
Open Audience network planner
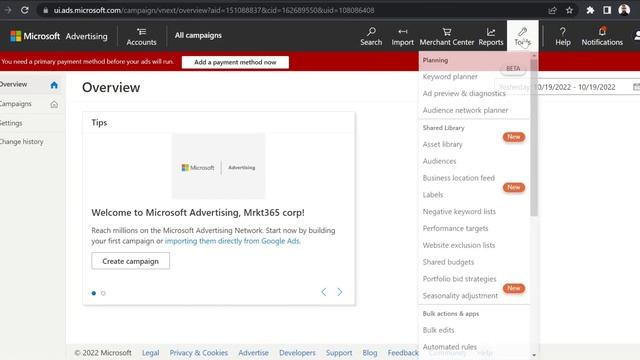tap(465, 110)
